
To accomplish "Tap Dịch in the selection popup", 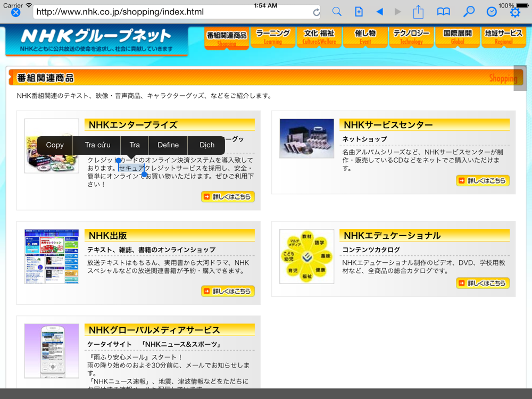I will point(207,145).
